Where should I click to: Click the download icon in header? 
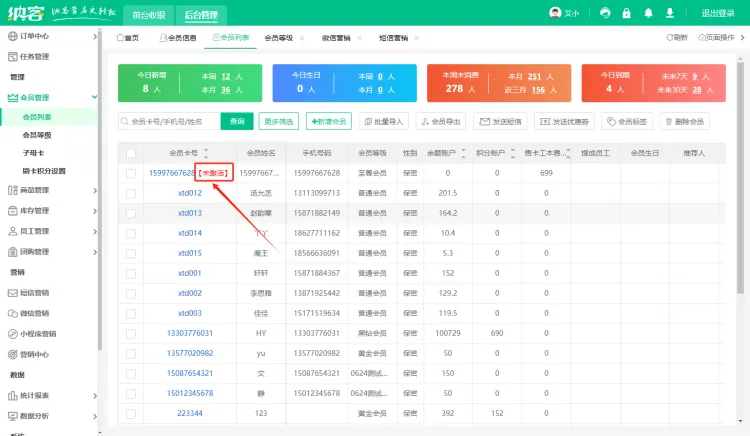pos(670,13)
